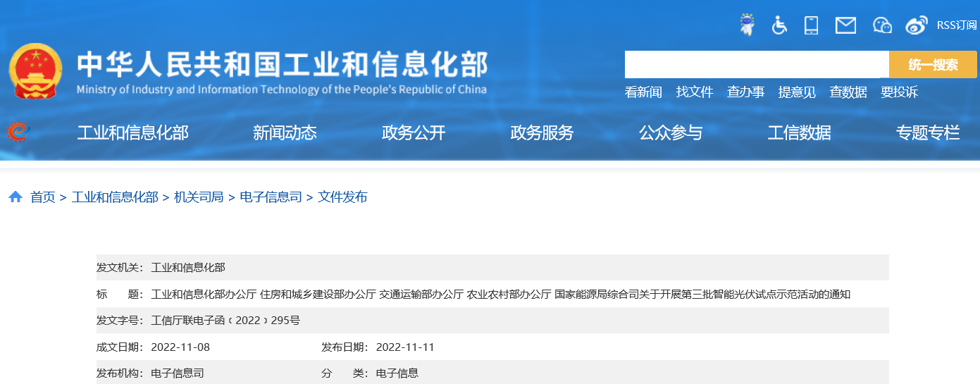Click 电子信息司 in the breadcrumb
Screen dimensions: 980x384
[271, 197]
